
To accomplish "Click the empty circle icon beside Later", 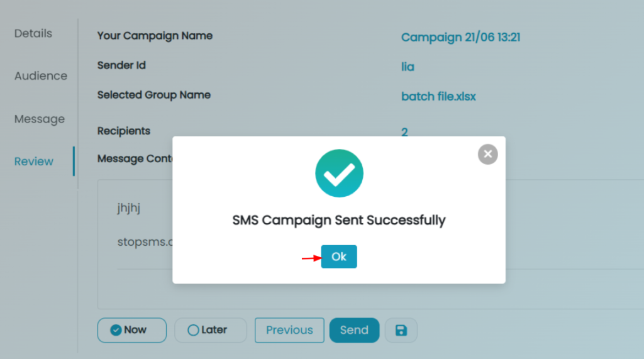I will pos(193,330).
